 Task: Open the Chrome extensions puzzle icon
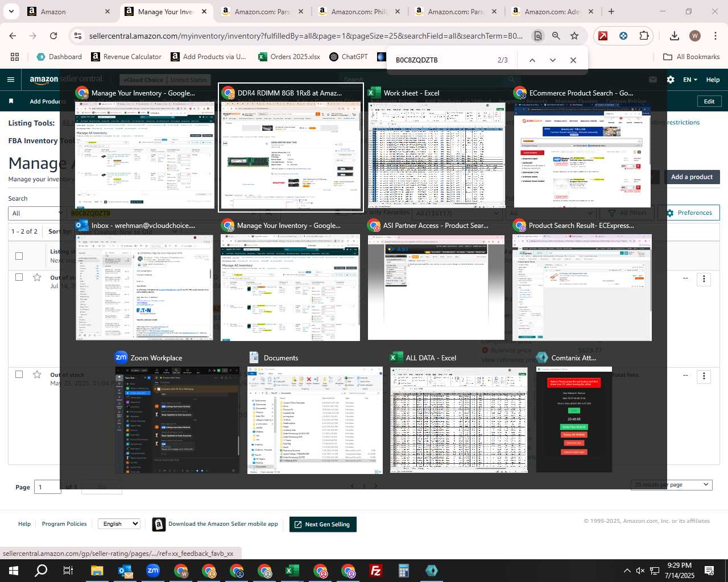point(644,36)
